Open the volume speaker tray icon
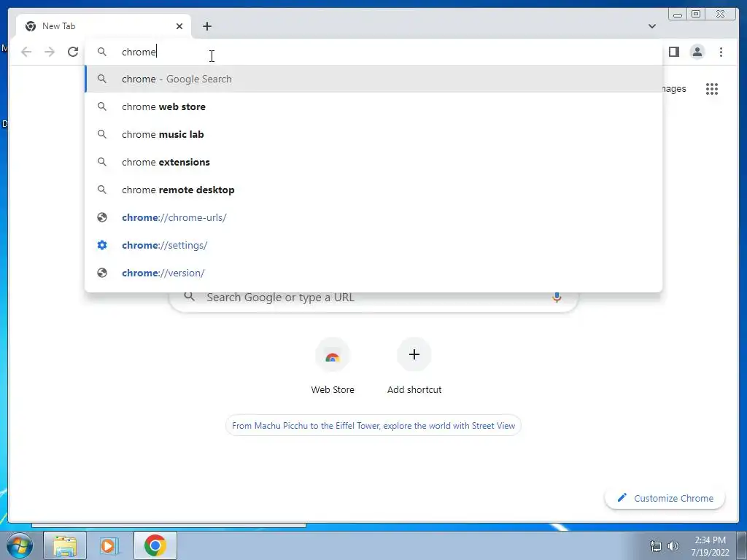Image resolution: width=747 pixels, height=560 pixels. (x=673, y=546)
